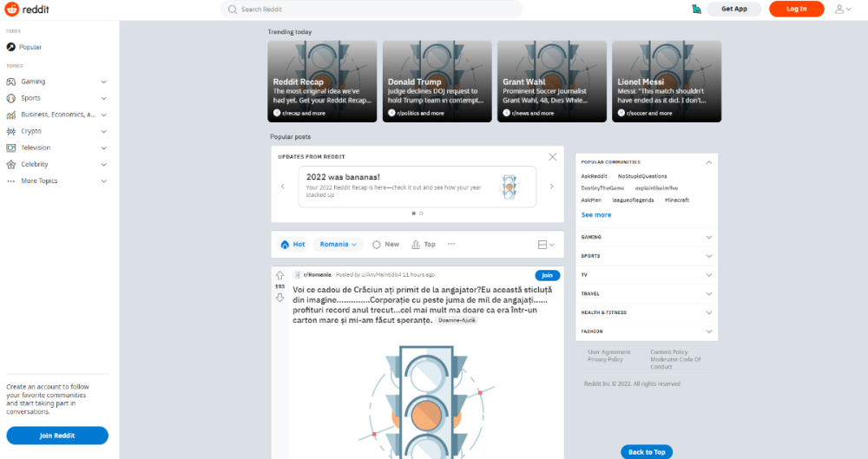Click the Reddit logo icon
868x459 pixels.
[x=11, y=9]
